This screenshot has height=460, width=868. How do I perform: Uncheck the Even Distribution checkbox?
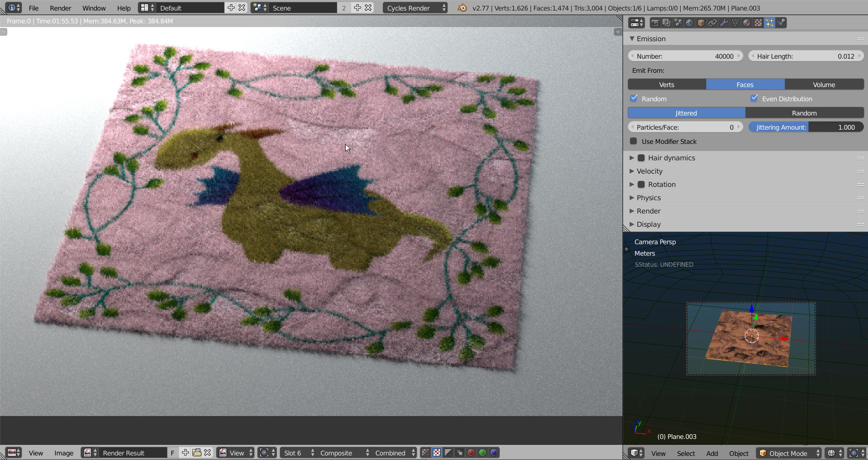tap(754, 99)
